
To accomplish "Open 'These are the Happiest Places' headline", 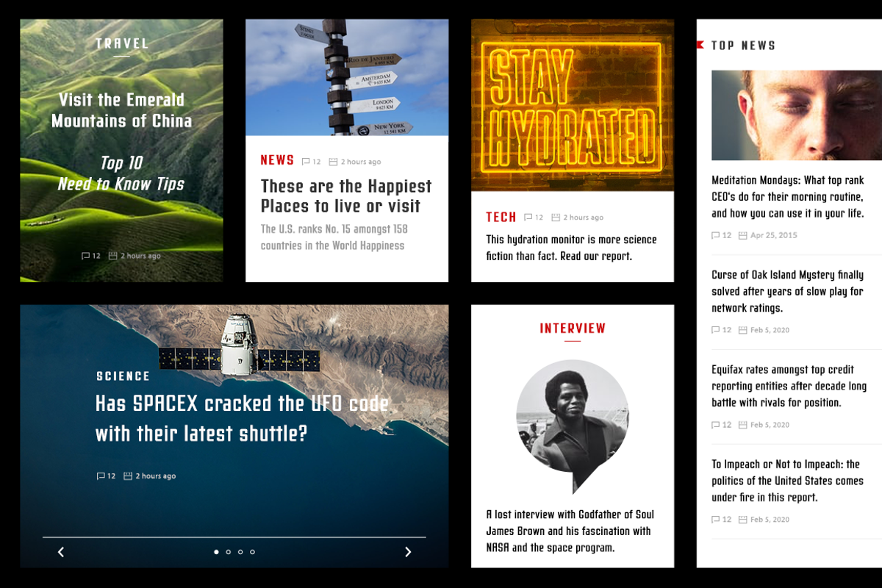I will point(346,196).
